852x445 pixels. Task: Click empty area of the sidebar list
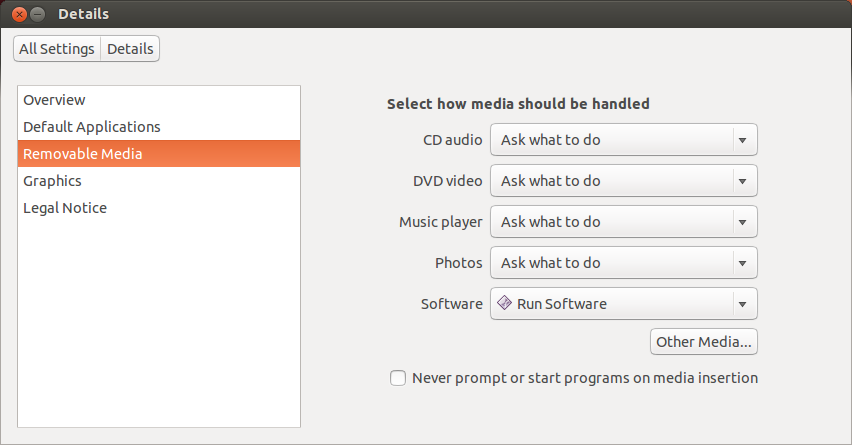158,320
